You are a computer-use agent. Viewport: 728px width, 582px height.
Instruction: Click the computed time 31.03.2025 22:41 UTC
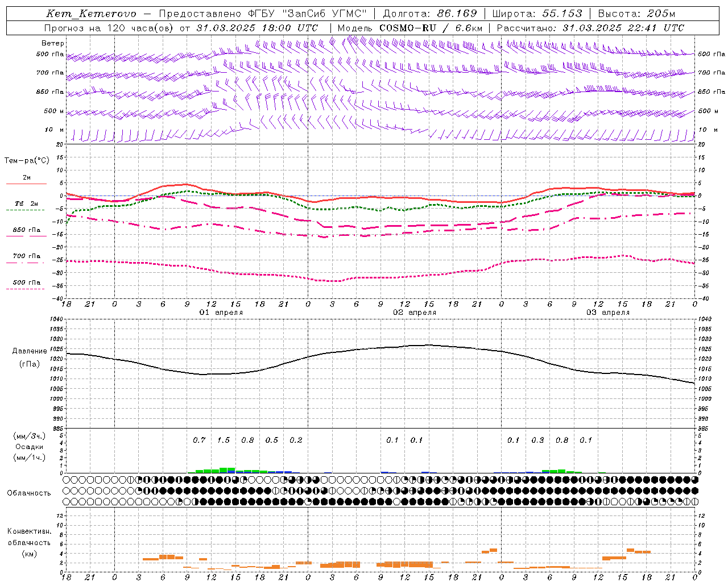coord(623,28)
